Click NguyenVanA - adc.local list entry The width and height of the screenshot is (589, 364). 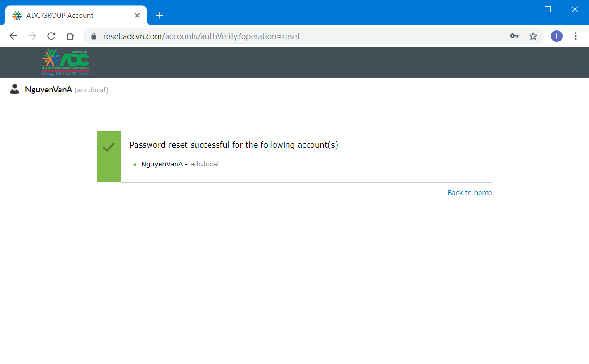[x=180, y=164]
